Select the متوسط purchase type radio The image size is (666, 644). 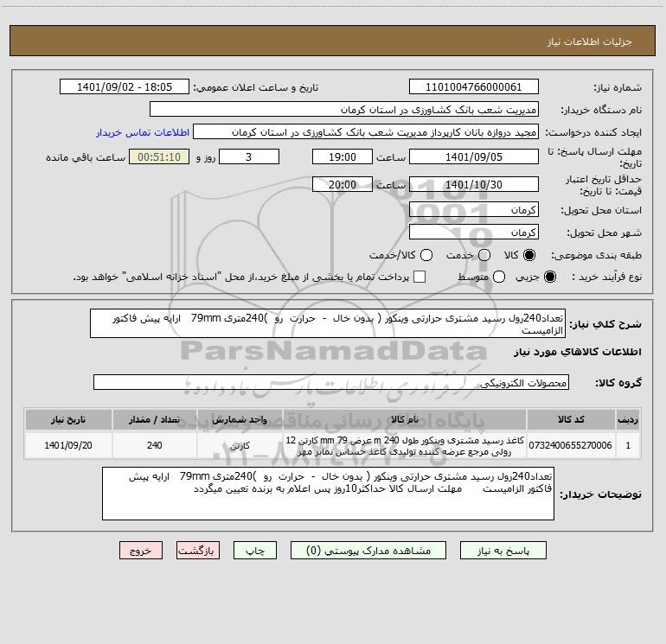[499, 277]
